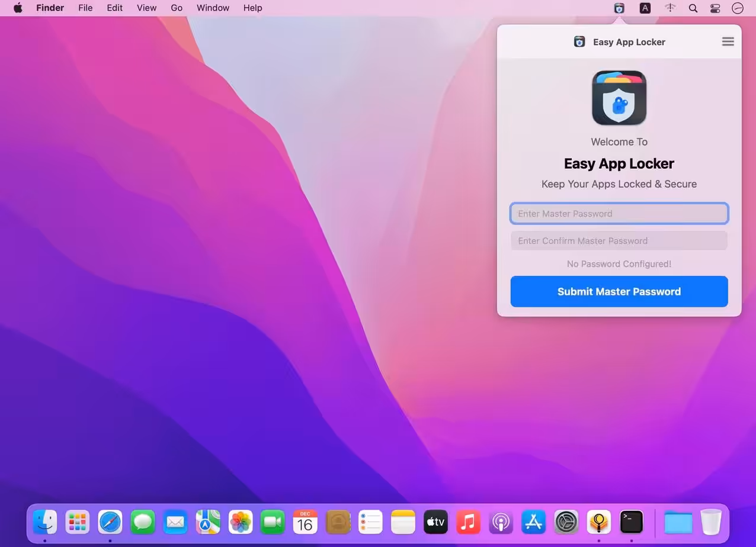
Task: Open the Finder menu
Action: [50, 8]
